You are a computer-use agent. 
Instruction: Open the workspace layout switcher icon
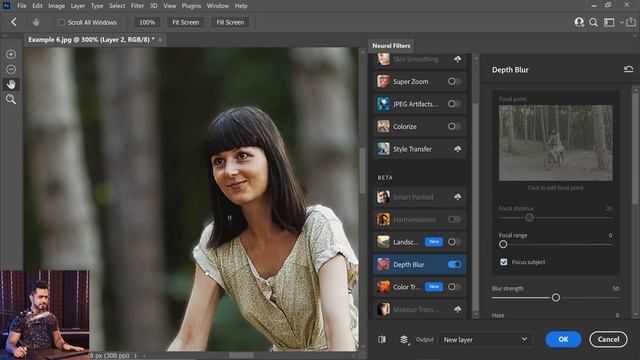[x=609, y=22]
